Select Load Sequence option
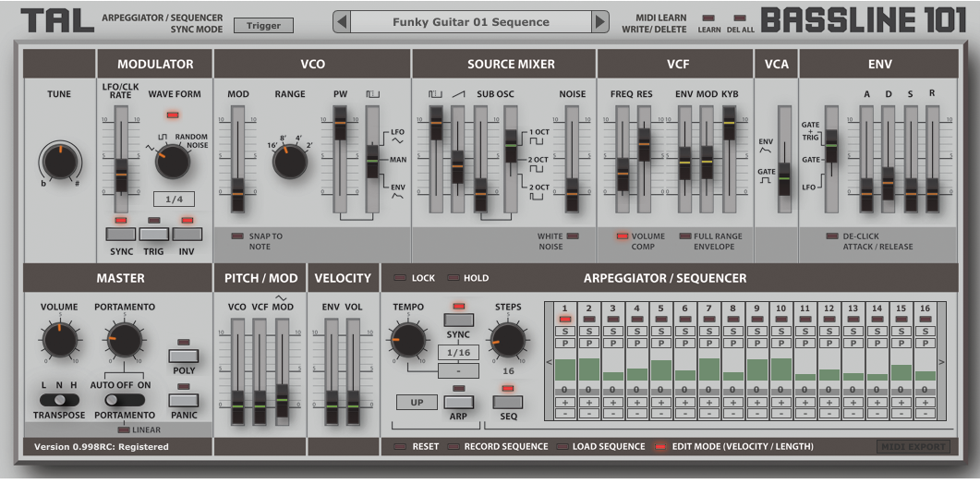The width and height of the screenshot is (980, 484). (x=563, y=447)
